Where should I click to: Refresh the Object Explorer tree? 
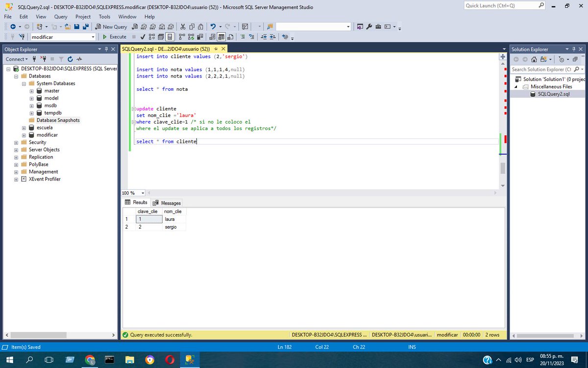coord(70,59)
